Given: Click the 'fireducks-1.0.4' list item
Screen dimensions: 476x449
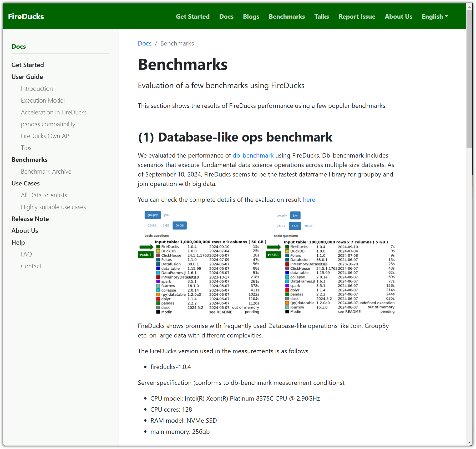Looking at the screenshot, I should click(171, 367).
